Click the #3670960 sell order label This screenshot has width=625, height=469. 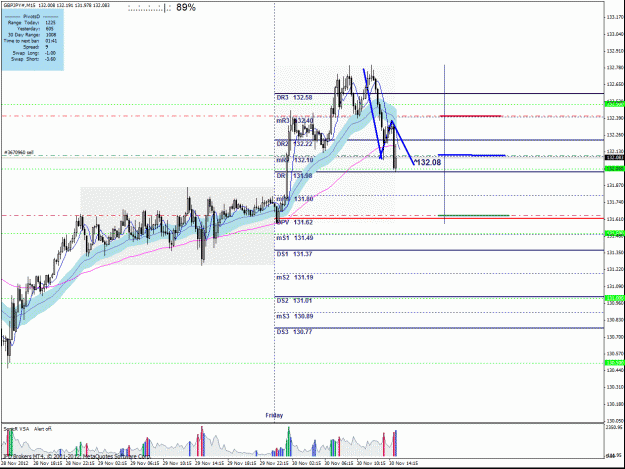(x=19, y=153)
